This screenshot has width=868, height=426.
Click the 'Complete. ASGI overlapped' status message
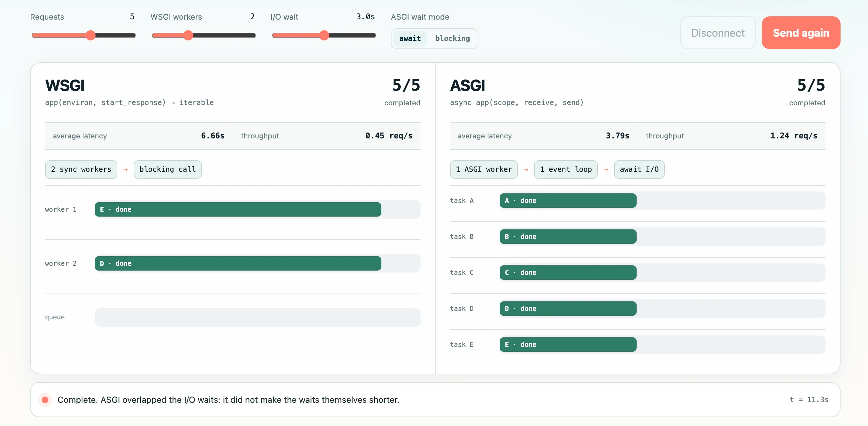pyautogui.click(x=228, y=400)
